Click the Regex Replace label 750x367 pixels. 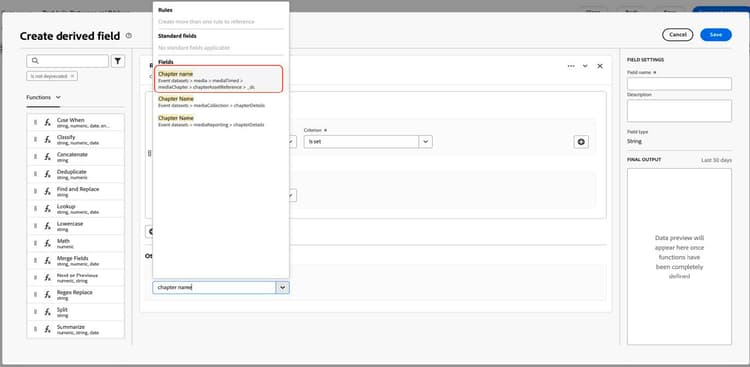[75, 292]
